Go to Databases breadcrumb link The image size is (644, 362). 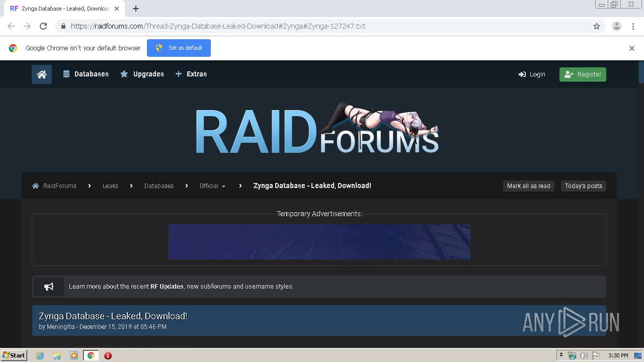click(x=158, y=186)
